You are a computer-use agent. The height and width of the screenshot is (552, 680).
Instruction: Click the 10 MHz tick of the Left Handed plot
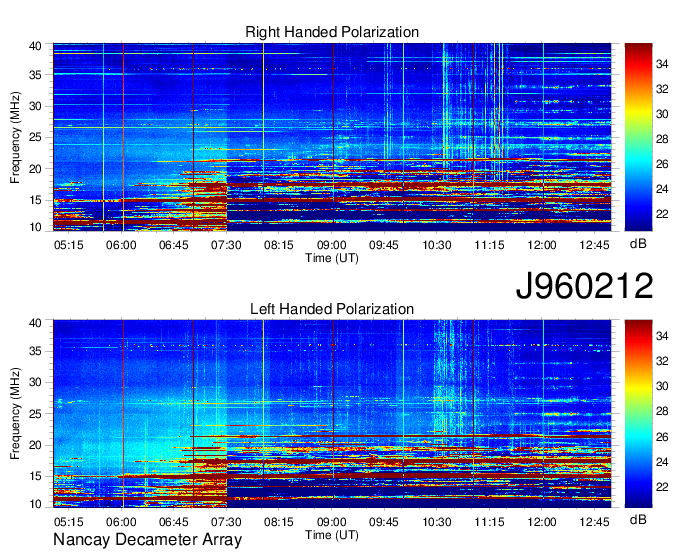tap(35, 504)
